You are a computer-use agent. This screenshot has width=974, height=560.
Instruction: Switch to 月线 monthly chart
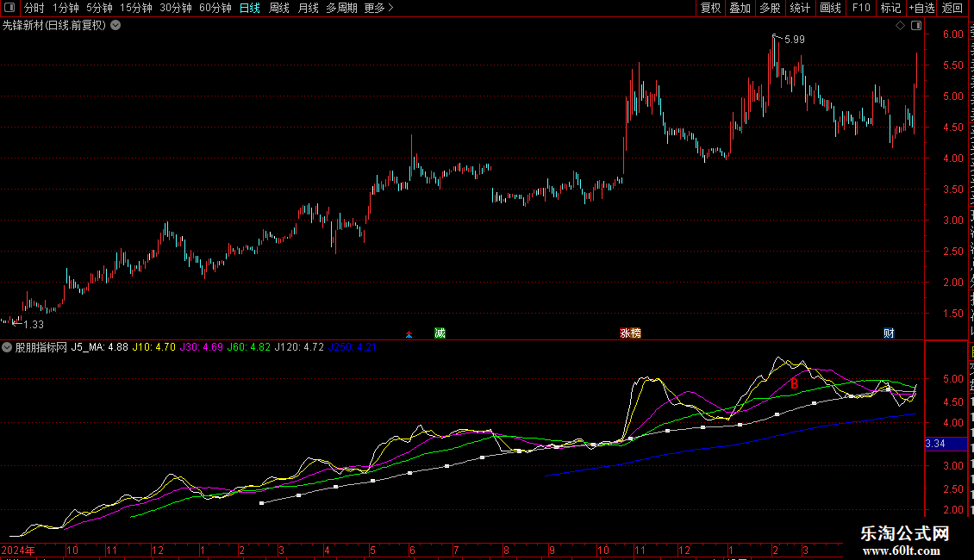click(308, 8)
